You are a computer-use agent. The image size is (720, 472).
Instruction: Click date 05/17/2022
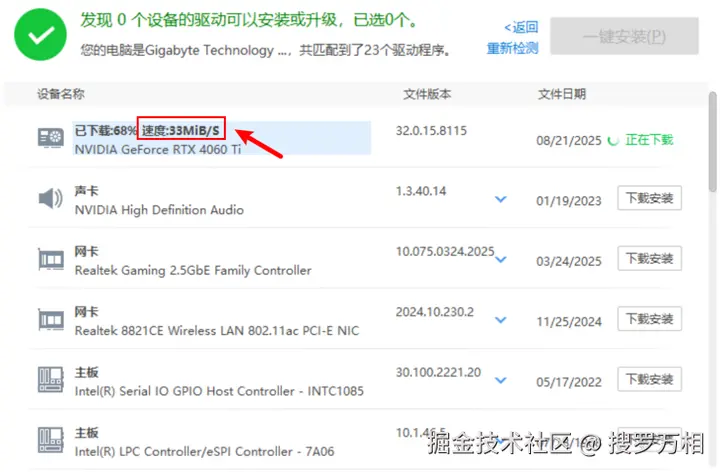569,382
